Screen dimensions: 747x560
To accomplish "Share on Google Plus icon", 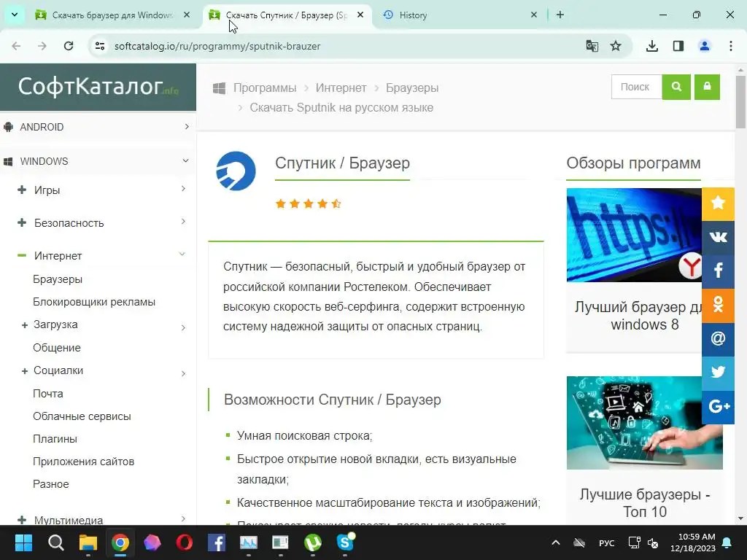I will (x=718, y=407).
